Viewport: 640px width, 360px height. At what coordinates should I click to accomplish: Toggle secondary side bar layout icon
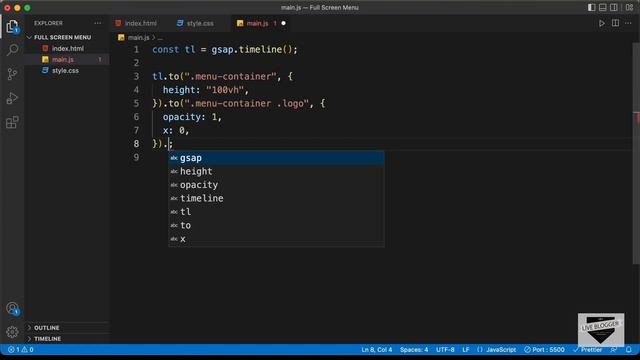click(x=613, y=7)
